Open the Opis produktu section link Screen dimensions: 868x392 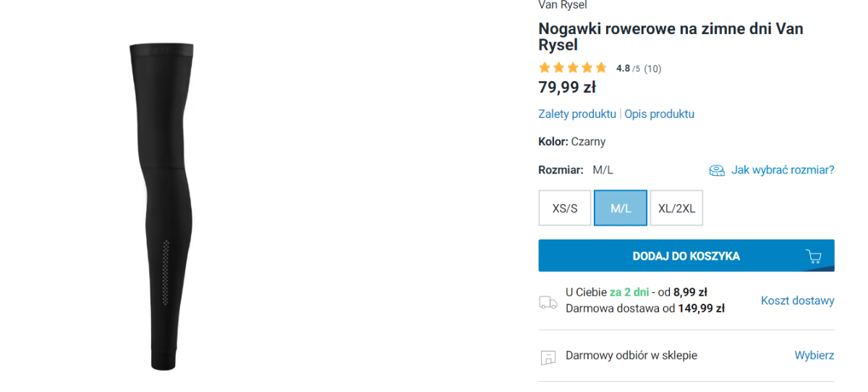point(659,114)
